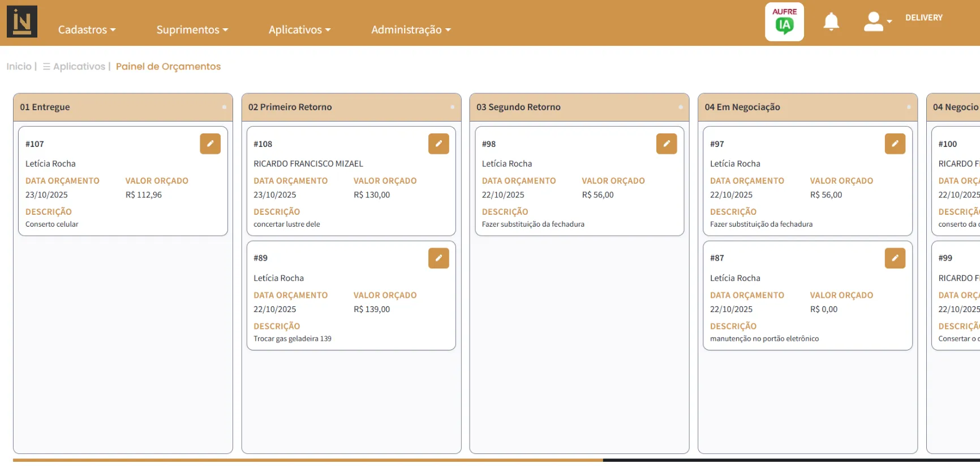Screen dimensions: 980x468
Task: Edit budget card #98
Action: (x=666, y=144)
